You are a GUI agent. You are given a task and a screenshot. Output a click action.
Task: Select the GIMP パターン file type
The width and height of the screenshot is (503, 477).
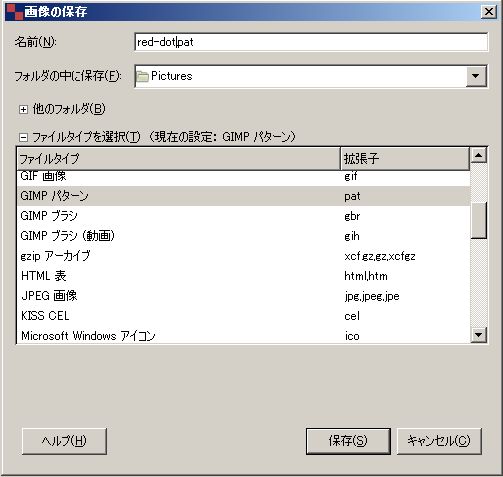coord(243,196)
